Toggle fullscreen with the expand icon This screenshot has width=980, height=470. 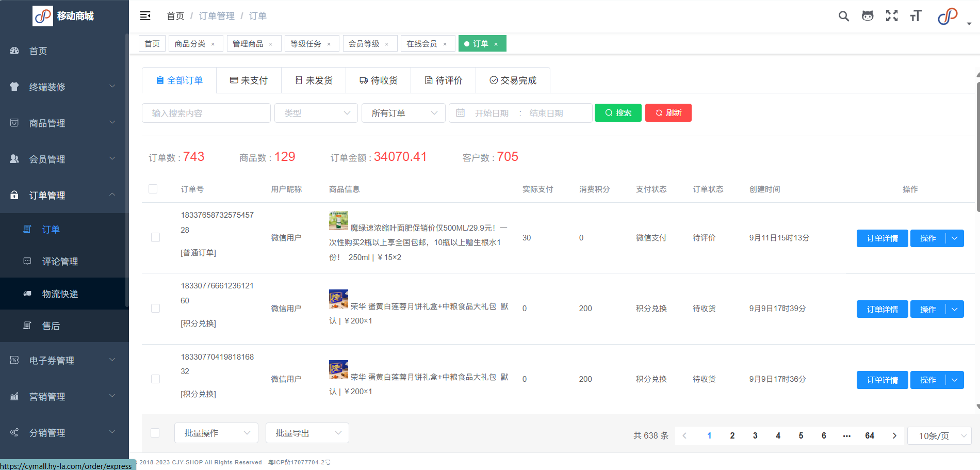coord(892,16)
